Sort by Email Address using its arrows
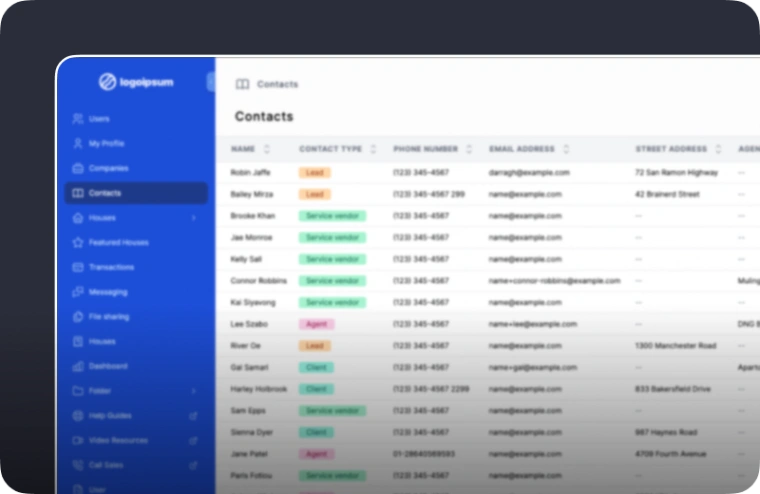This screenshot has height=494, width=760. pyautogui.click(x=566, y=149)
